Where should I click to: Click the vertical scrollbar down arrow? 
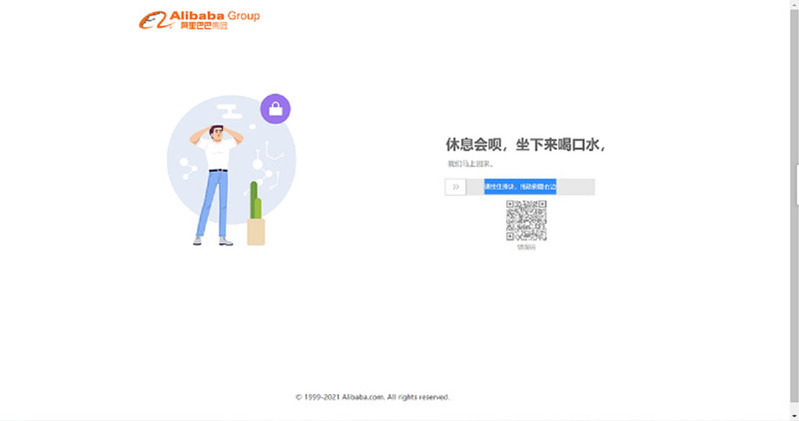point(794,415)
